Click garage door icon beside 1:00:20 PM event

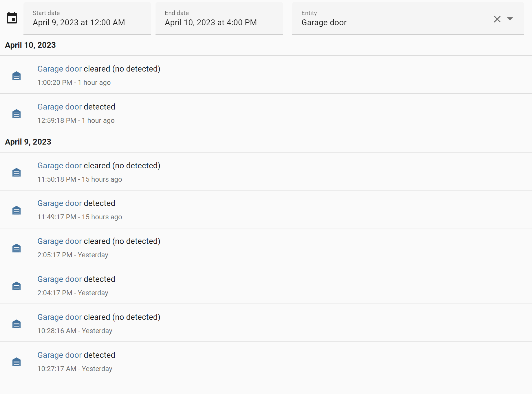(17, 75)
